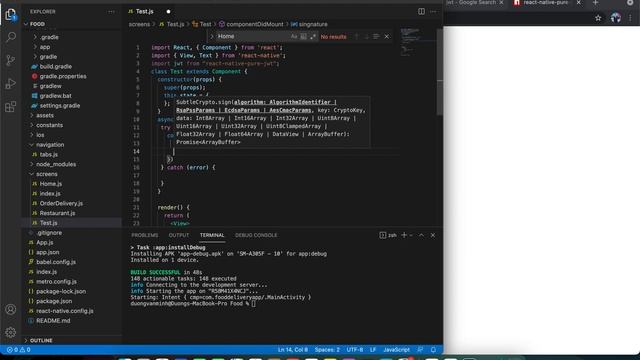Go to next find match arrow

(366, 37)
